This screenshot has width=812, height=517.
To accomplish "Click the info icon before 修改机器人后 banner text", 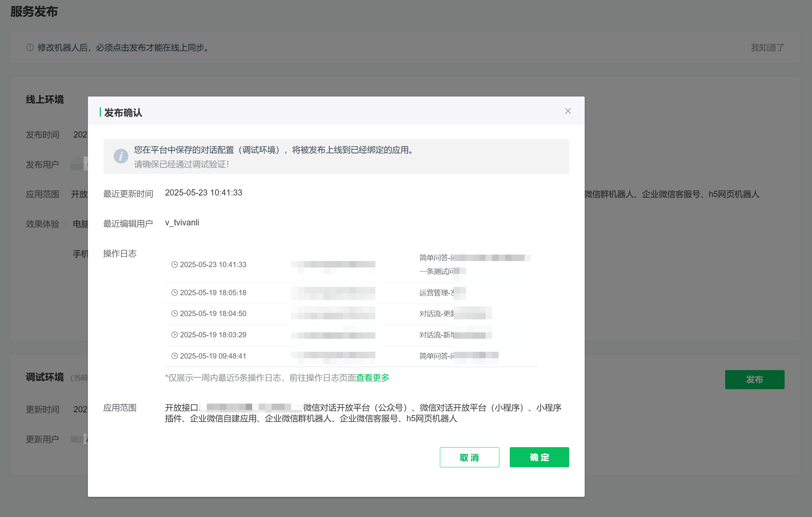I will [30, 48].
